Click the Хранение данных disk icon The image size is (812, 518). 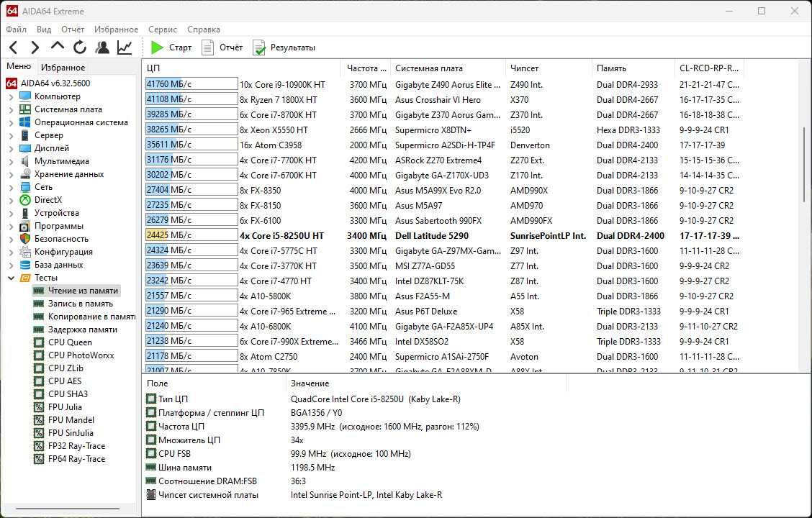click(25, 174)
